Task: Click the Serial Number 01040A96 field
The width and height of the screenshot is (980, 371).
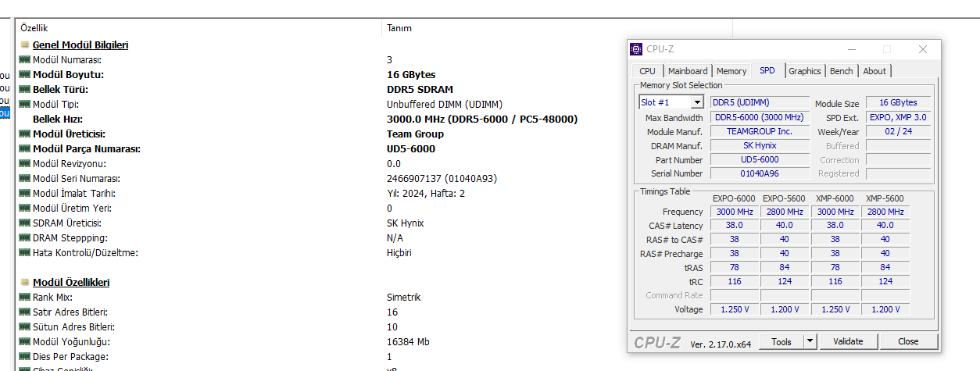Action: (x=760, y=173)
